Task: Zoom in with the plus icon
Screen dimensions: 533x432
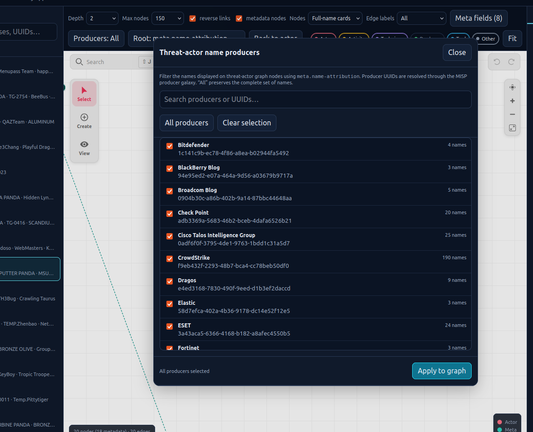Action: [512, 101]
